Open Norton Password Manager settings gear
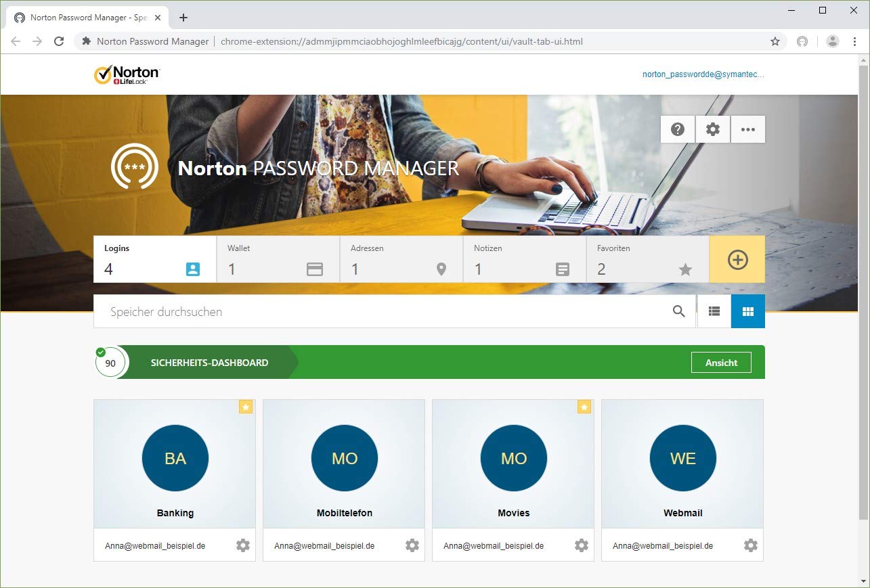Image resolution: width=870 pixels, height=588 pixels. [x=713, y=129]
